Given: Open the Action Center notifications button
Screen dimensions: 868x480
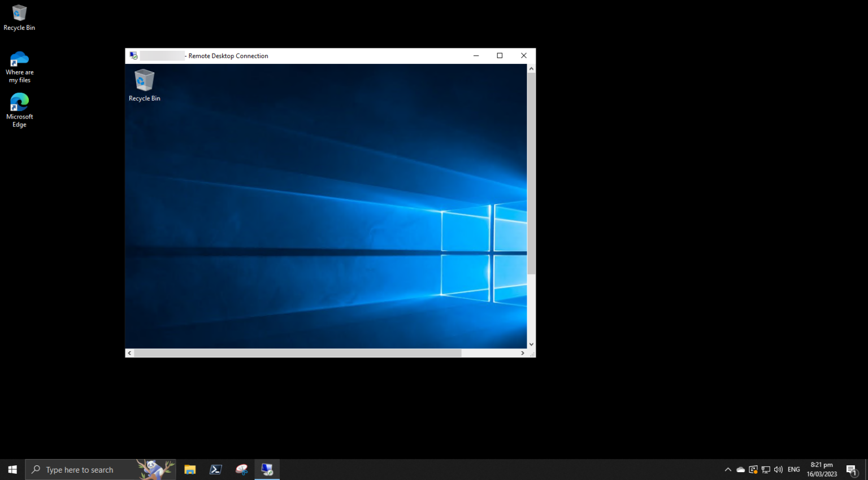Looking at the screenshot, I should click(852, 469).
